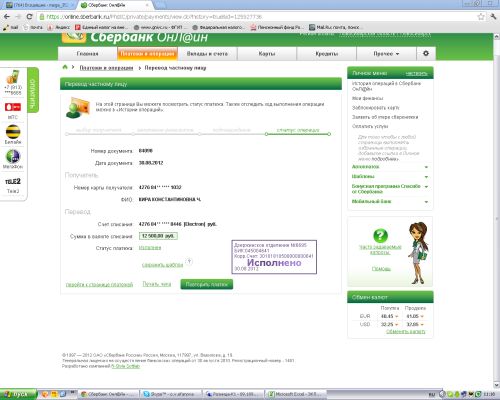Go to the Главная tab
Screen dimensions: 500x400
pos(87,53)
